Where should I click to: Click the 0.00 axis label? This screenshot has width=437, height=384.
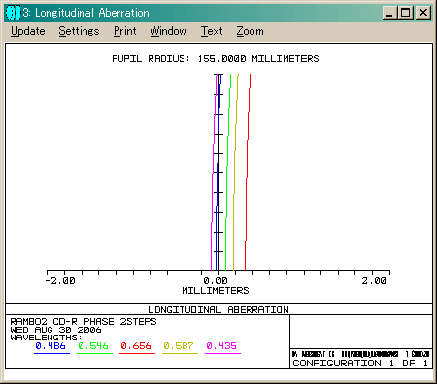(x=215, y=281)
